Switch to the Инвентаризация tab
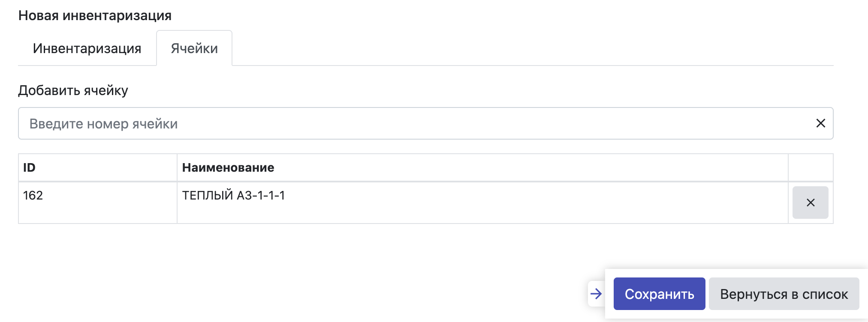The width and height of the screenshot is (868, 322). tap(87, 48)
